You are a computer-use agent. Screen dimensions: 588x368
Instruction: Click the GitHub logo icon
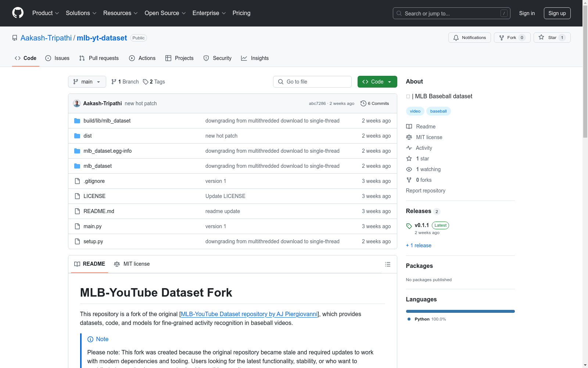click(18, 13)
